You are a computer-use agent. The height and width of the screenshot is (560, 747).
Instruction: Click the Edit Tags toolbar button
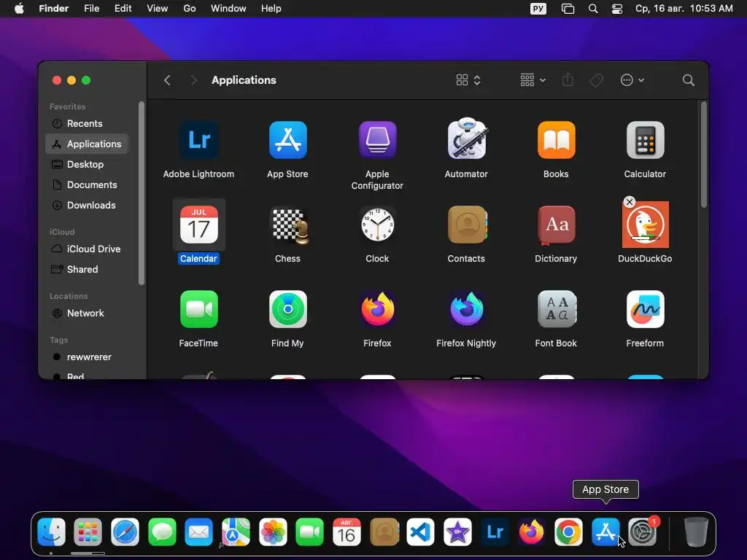tap(596, 80)
